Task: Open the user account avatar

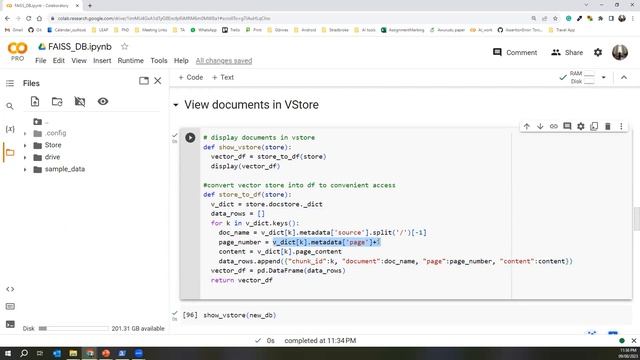Action: coord(620,52)
